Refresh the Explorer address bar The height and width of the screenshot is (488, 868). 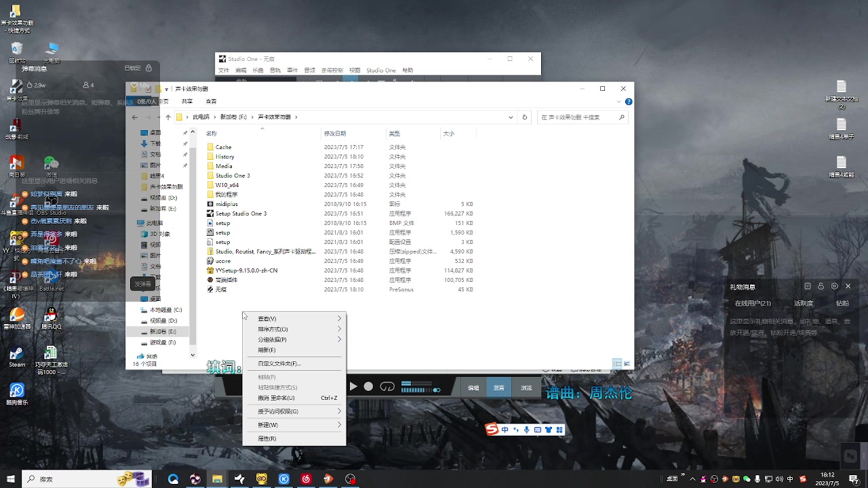524,117
